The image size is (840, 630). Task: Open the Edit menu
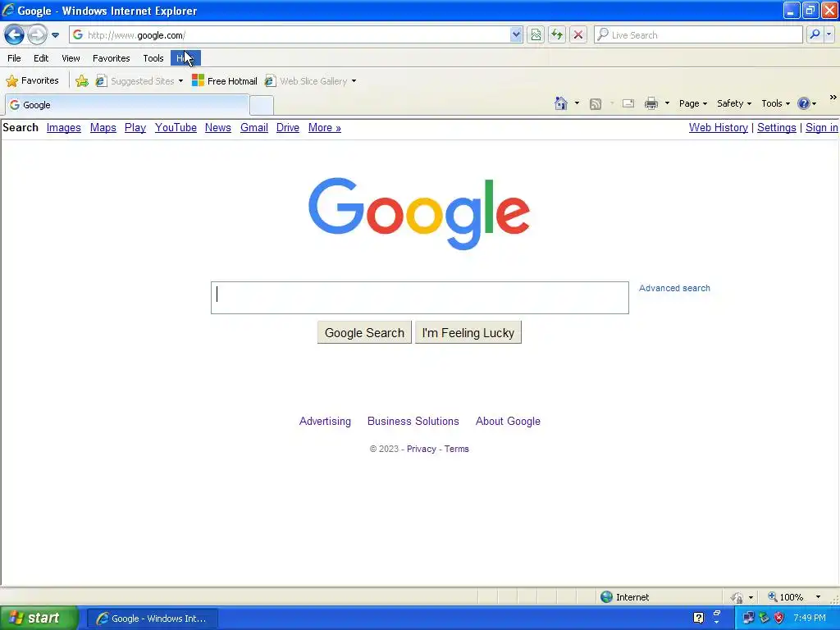(41, 58)
